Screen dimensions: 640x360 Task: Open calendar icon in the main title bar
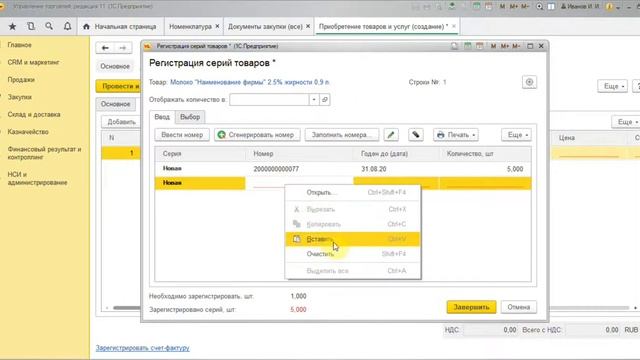point(489,7)
